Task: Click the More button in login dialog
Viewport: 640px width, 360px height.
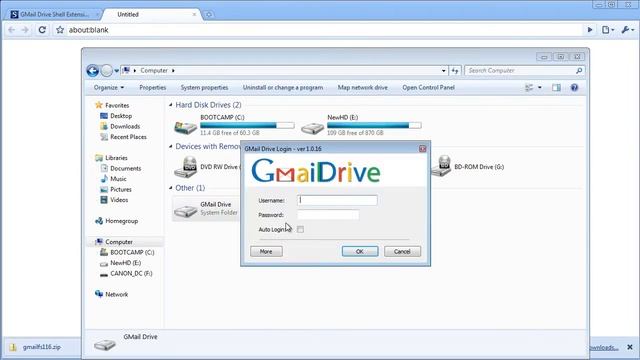Action: (x=266, y=251)
